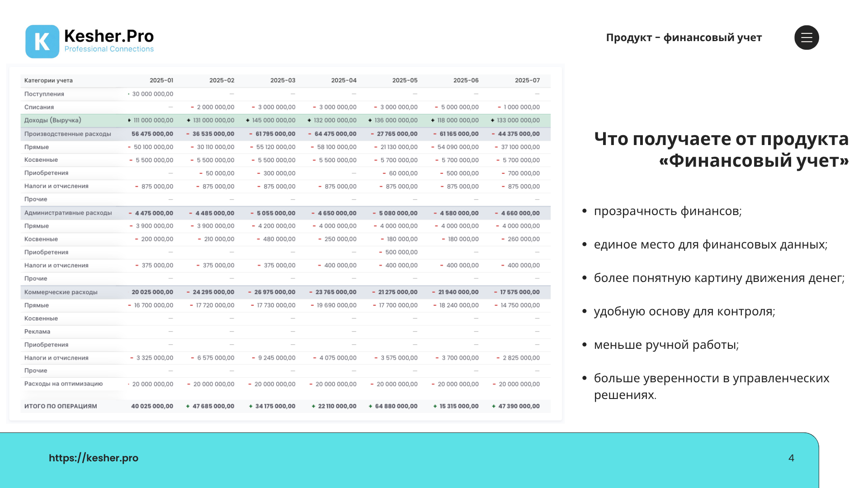The image size is (868, 488).
Task: Click the 133 000 000,00 revenue cell
Action: (515, 120)
